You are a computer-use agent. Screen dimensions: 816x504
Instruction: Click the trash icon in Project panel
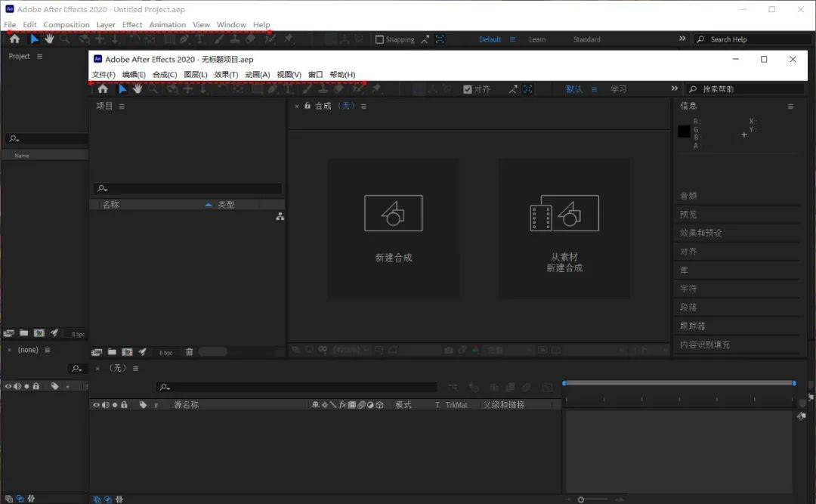[x=189, y=351]
